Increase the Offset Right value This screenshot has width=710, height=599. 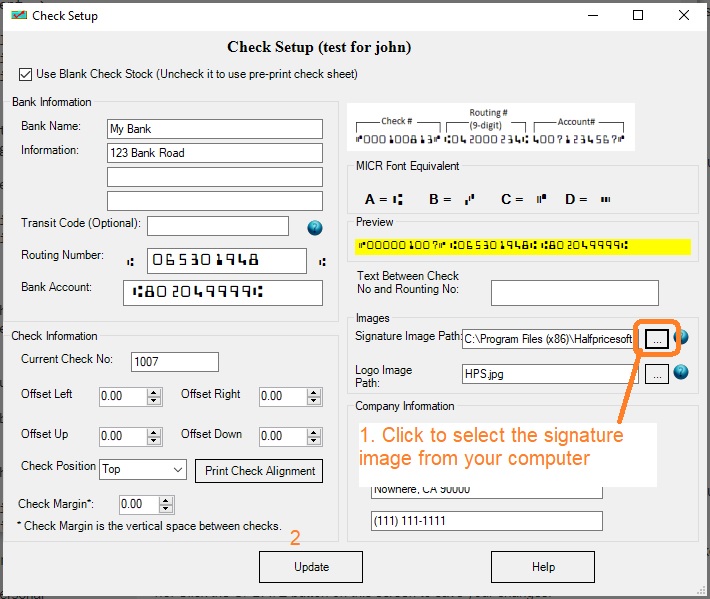pos(314,393)
